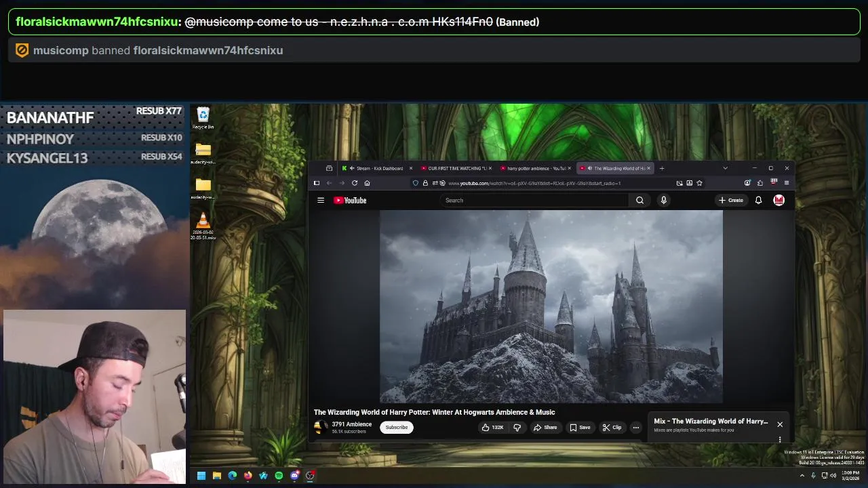The image size is (868, 488).
Task: Open a new Firefox tab
Action: pos(661,168)
